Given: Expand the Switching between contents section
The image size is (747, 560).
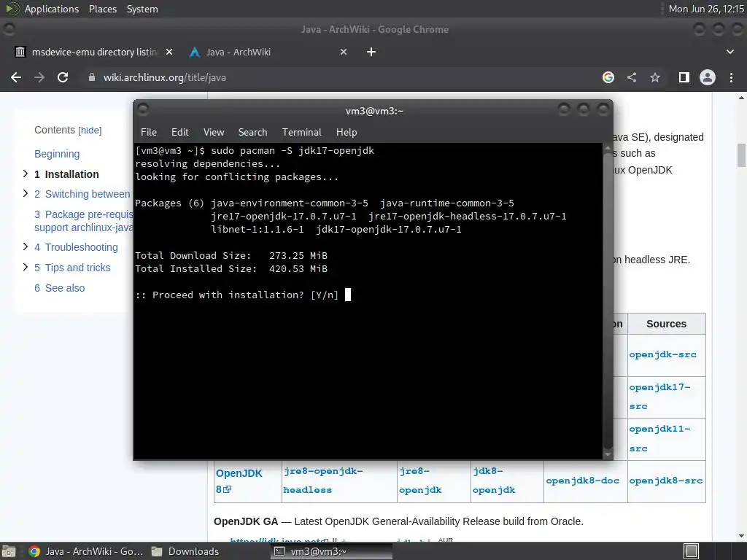Looking at the screenshot, I should click(x=26, y=193).
